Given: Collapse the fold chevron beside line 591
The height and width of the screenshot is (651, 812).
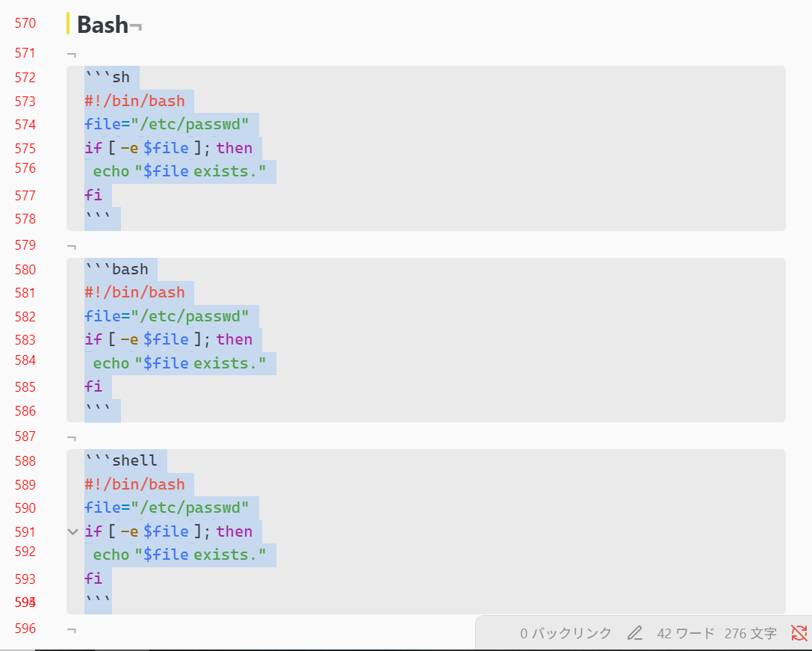Looking at the screenshot, I should click(73, 531).
